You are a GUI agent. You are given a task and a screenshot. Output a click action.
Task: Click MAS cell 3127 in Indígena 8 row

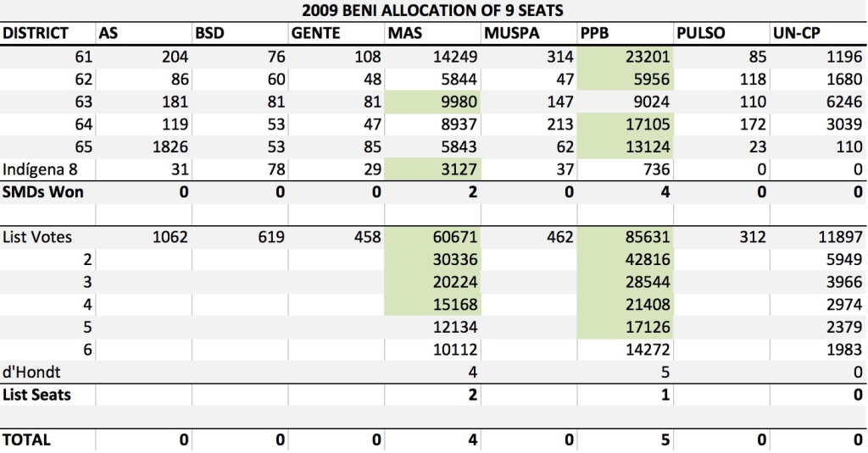pos(432,169)
